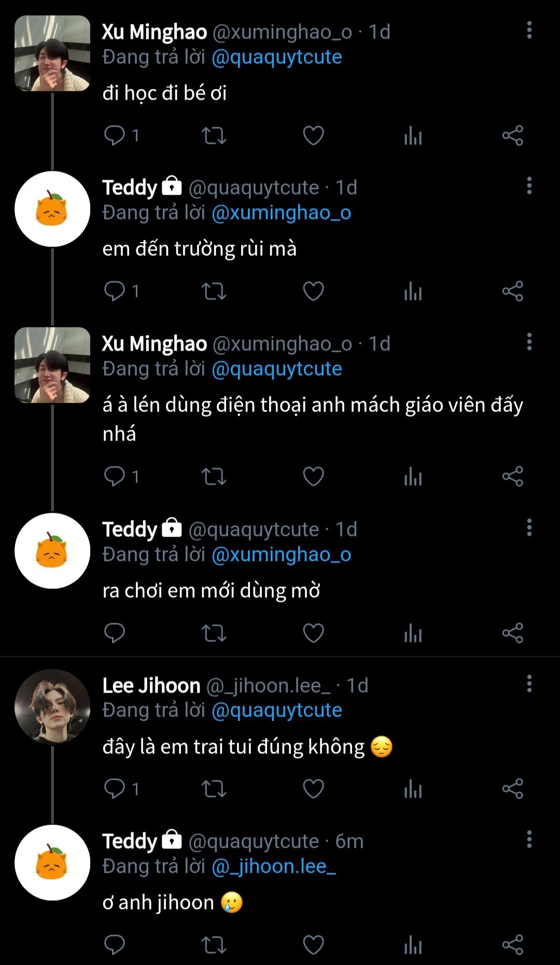This screenshot has height=965, width=560.
Task: Reply to Xu Minghao's "đi học đi bé ơi" tweet
Action: tap(115, 135)
